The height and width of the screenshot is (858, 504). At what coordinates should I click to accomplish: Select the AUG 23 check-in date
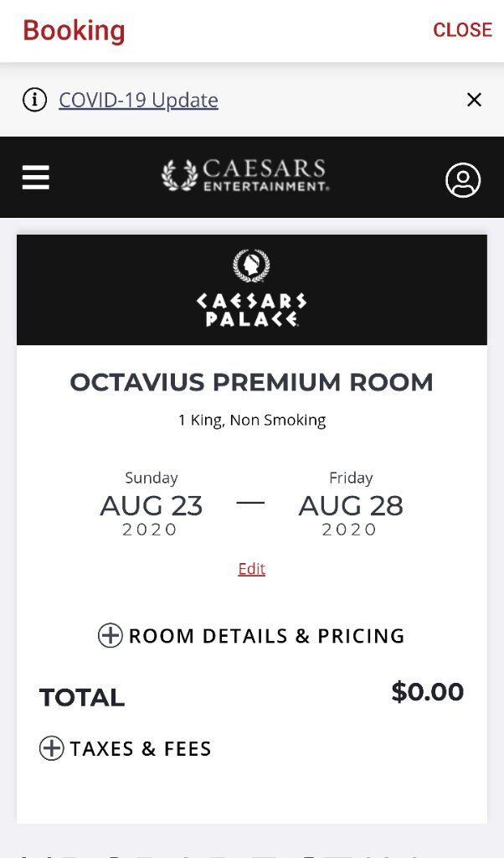(x=152, y=504)
